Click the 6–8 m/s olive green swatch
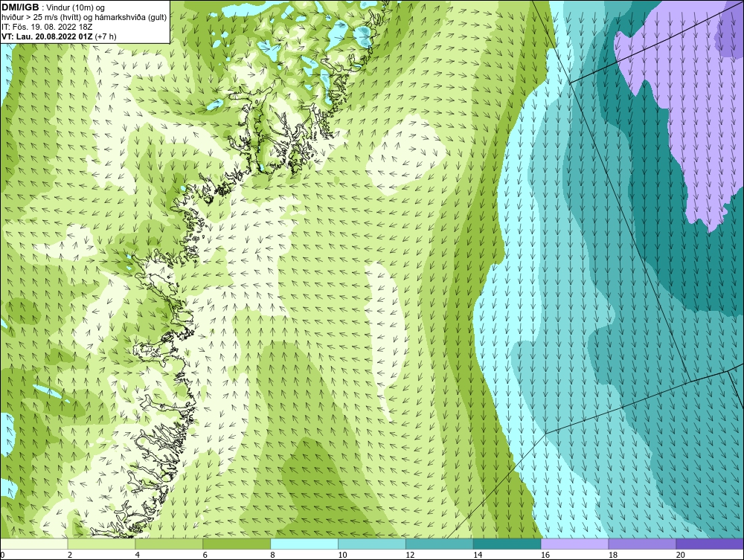This screenshot has width=744, height=560. (237, 544)
